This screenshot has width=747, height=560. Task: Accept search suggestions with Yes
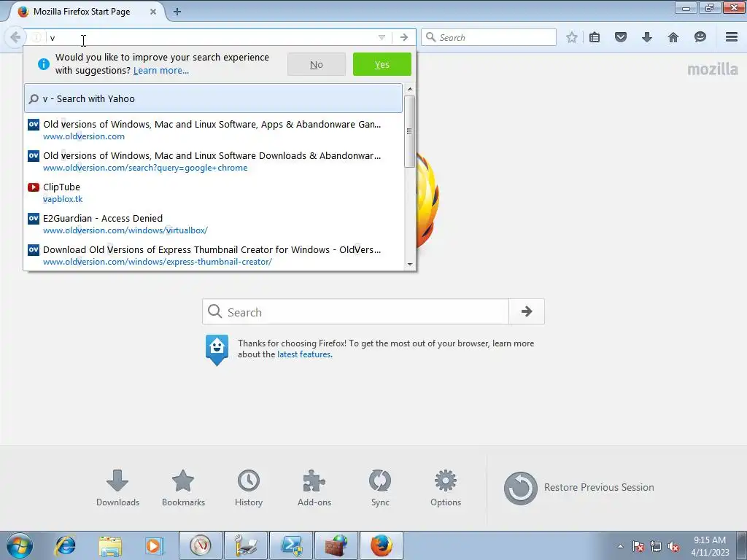[x=382, y=64]
